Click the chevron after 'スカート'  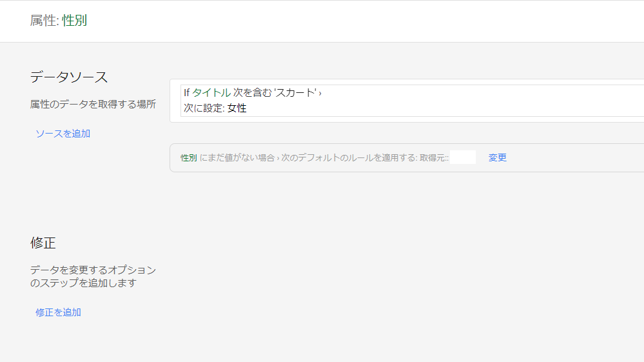[320, 94]
